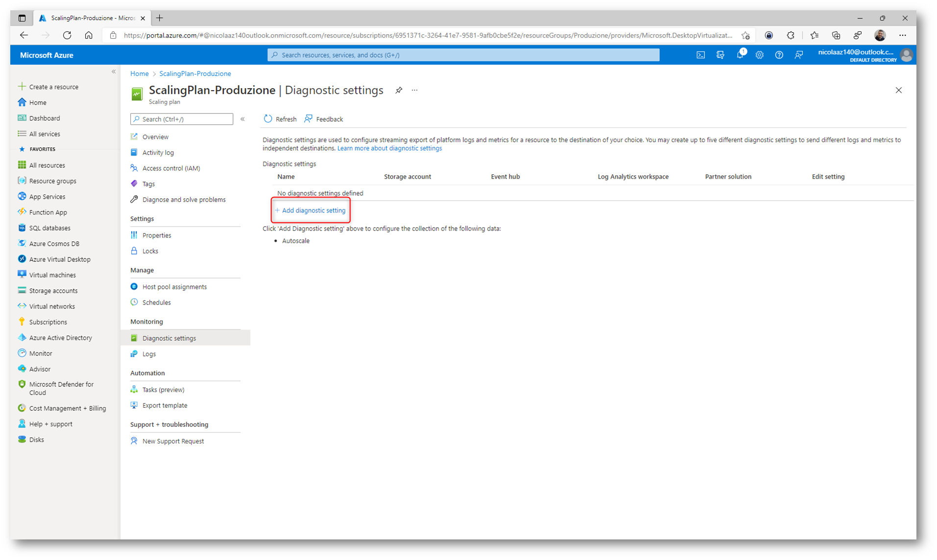The width and height of the screenshot is (937, 560).
Task: Open All resources favorite
Action: click(47, 165)
